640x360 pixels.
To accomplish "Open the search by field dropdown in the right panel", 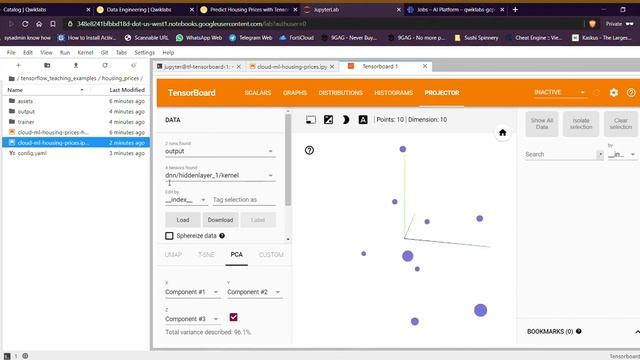I will click(622, 154).
